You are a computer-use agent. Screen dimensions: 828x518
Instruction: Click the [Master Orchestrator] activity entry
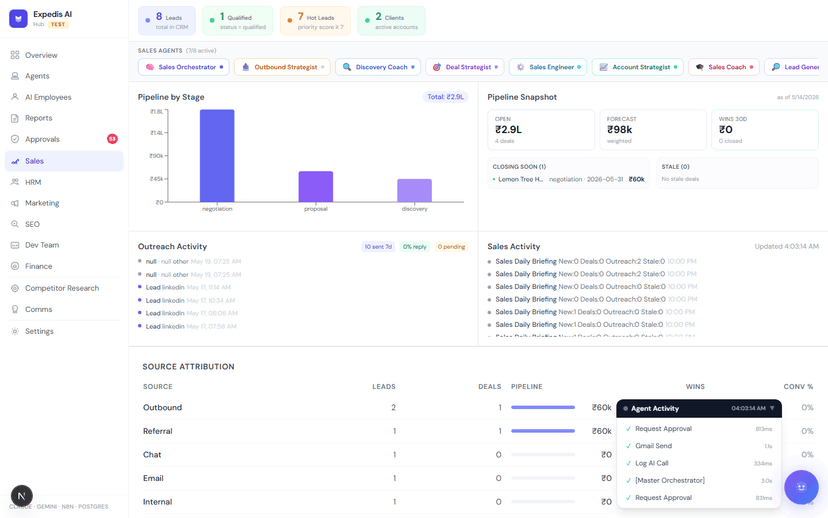tap(699, 481)
